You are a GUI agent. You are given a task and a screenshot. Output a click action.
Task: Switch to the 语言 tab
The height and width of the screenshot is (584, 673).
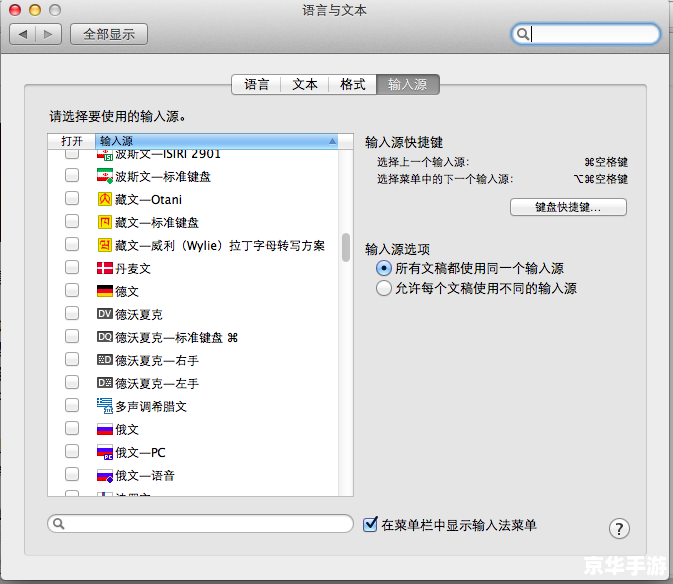(256, 84)
